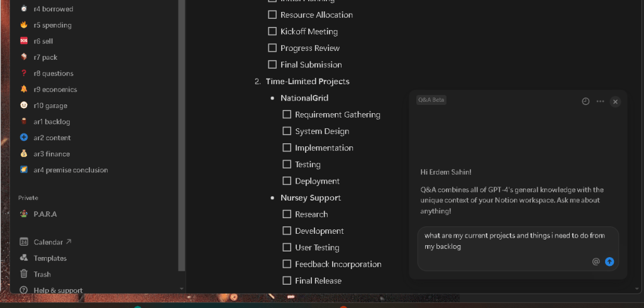
Task: Click the NationalGrid bullet text
Action: (x=304, y=97)
